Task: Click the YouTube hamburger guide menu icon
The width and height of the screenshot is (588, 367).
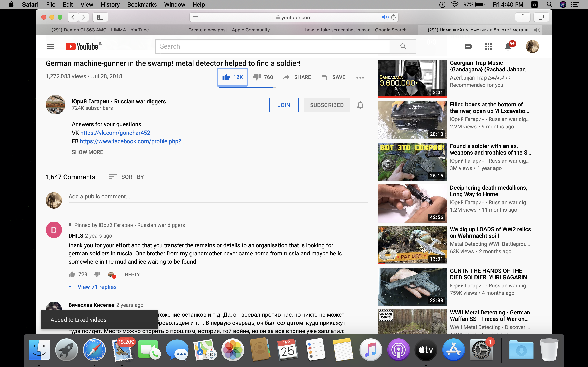Action: click(x=51, y=46)
